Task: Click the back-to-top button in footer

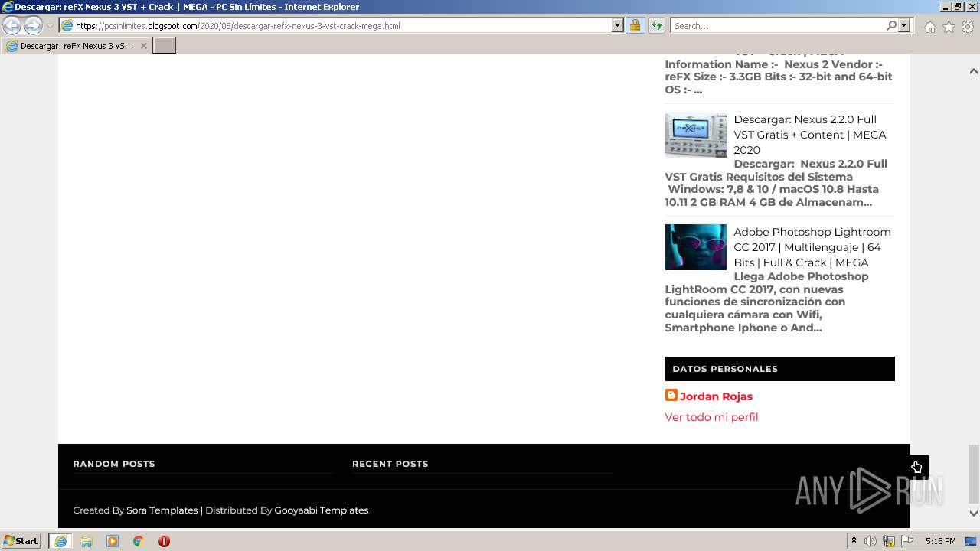Action: tap(916, 467)
